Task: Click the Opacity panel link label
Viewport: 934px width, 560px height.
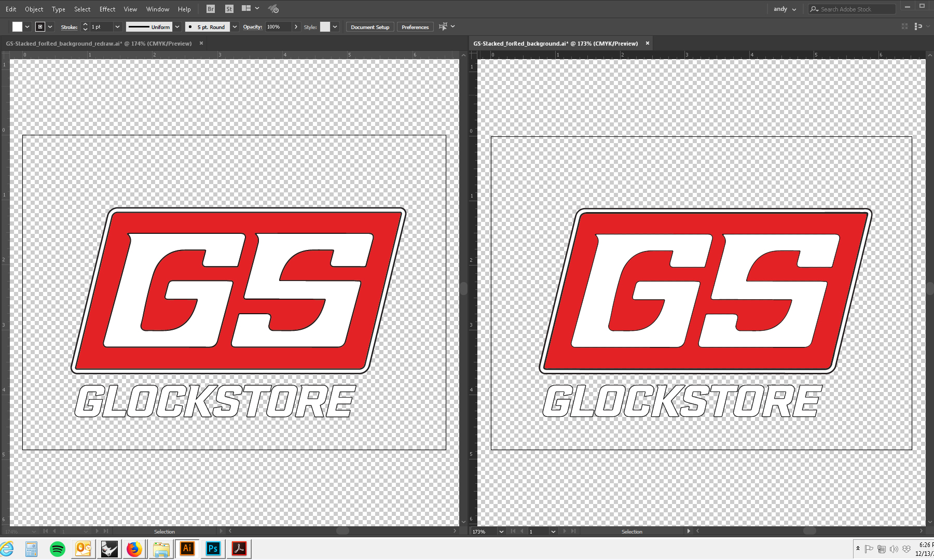Action: click(252, 27)
